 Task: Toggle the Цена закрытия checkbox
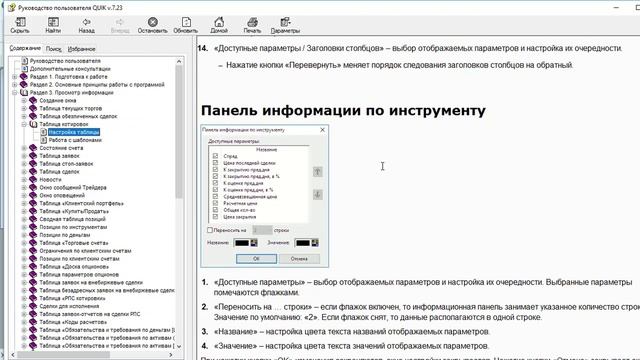pos(216,217)
